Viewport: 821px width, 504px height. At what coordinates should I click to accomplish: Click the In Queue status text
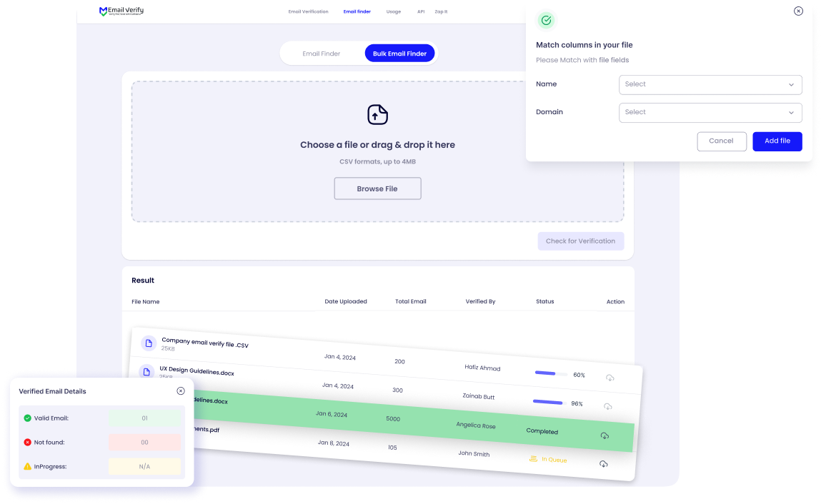pos(554,460)
